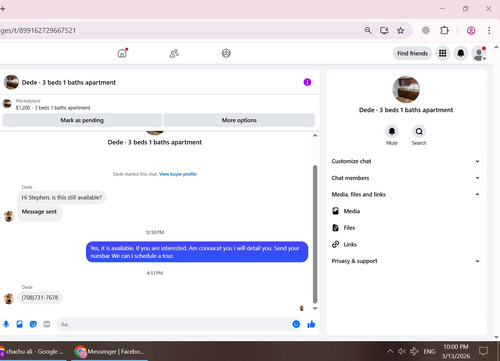
Task: Open the Facebook Home feed icon
Action: 122,53
